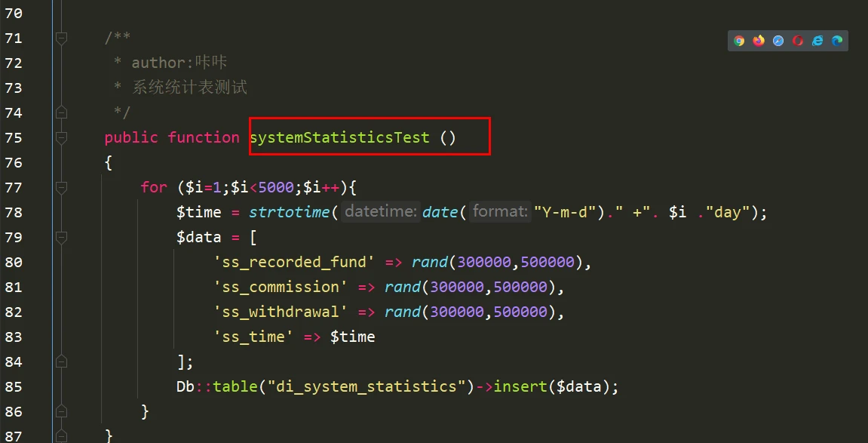Click the 'format:' parameter hint
Screen dimensions: 868x443
point(500,212)
